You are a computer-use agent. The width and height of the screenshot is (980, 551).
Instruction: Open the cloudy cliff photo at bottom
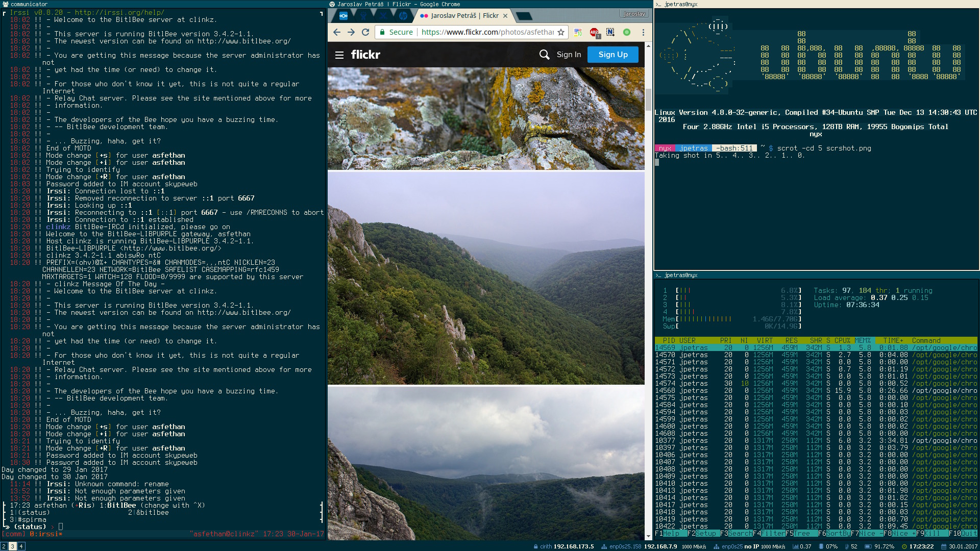(x=486, y=463)
